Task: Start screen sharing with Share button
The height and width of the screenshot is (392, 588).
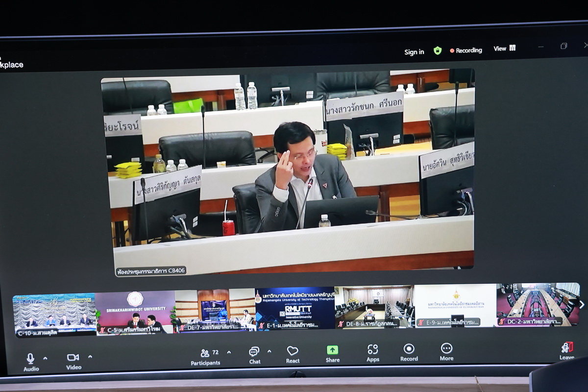Action: tap(333, 354)
